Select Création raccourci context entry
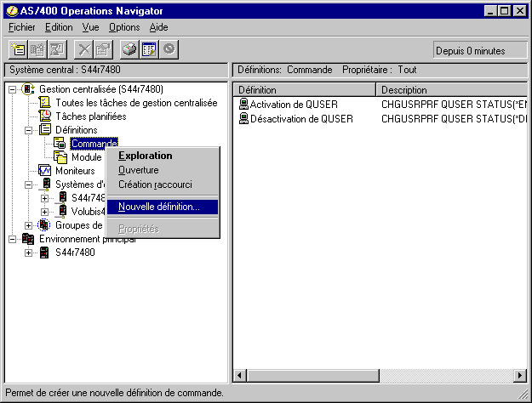The width and height of the screenshot is (532, 403). [x=163, y=184]
